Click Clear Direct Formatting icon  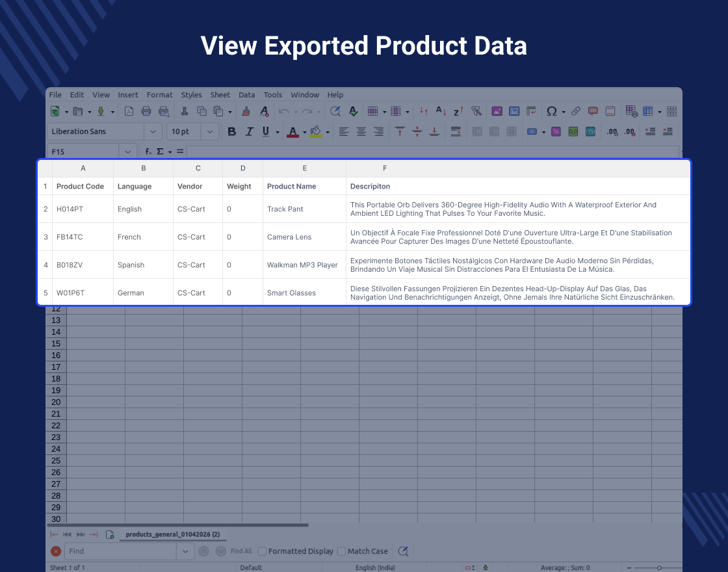pos(264,111)
